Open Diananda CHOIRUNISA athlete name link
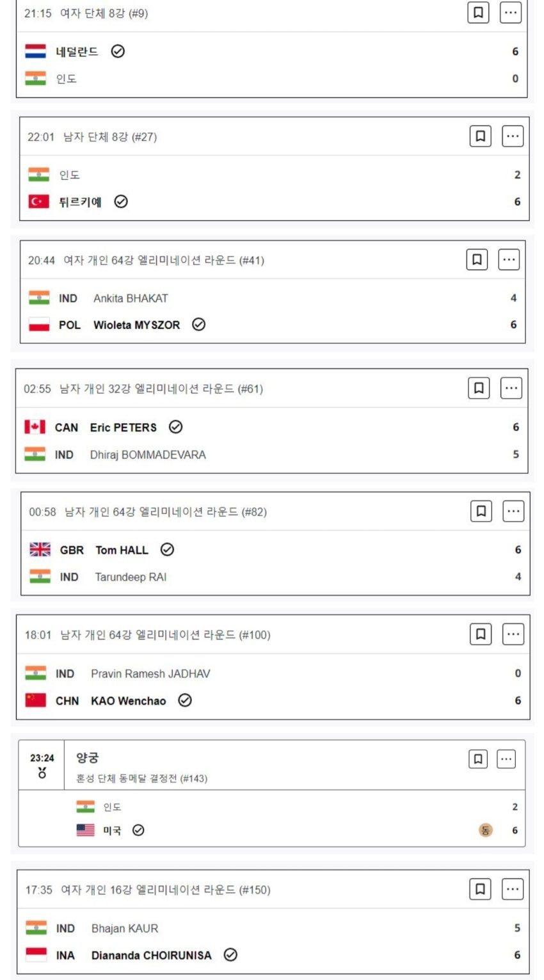 [x=151, y=955]
